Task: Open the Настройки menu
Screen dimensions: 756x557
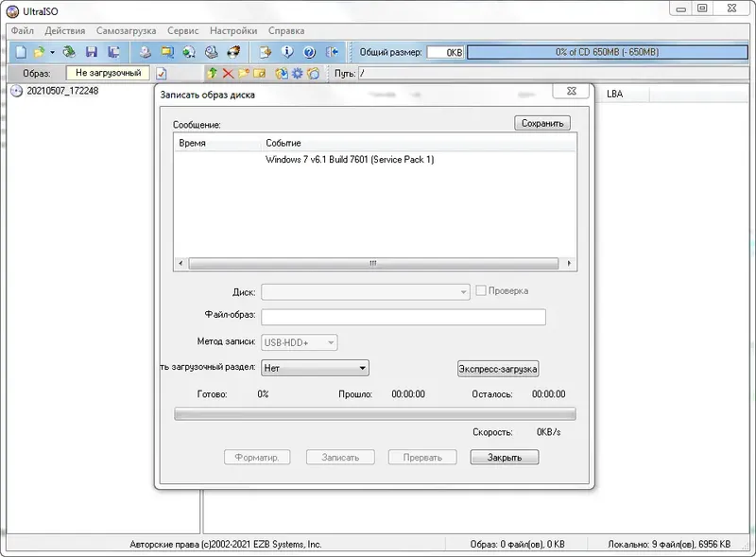Action: pos(233,30)
